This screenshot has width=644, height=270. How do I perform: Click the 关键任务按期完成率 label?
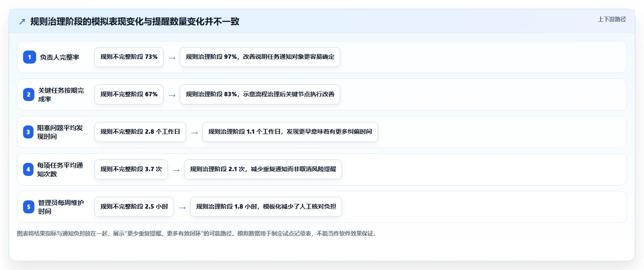click(61, 94)
